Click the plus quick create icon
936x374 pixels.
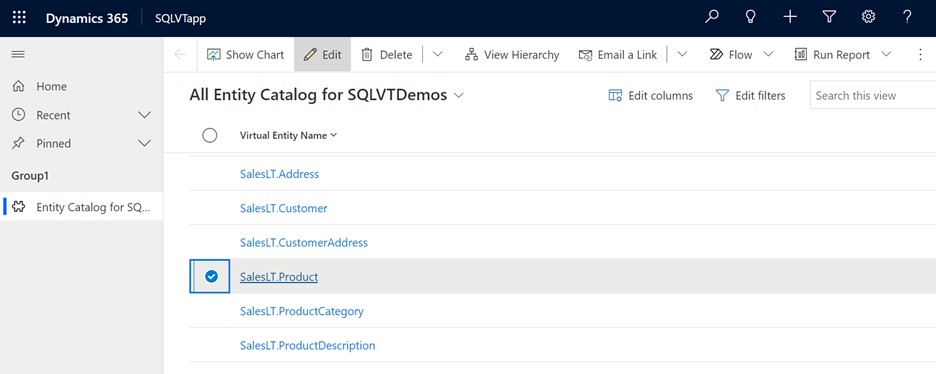(790, 17)
